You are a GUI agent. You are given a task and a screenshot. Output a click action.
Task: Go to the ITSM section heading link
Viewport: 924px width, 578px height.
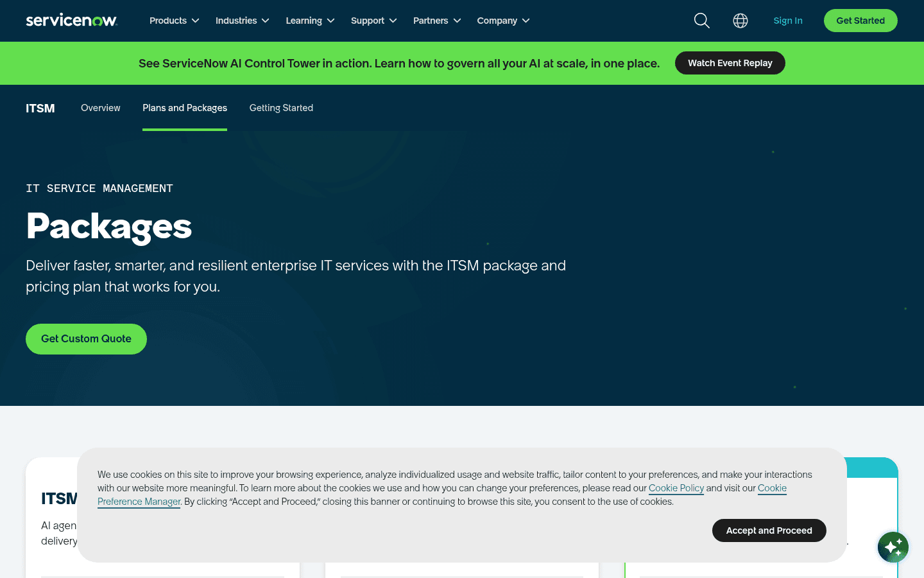point(40,109)
